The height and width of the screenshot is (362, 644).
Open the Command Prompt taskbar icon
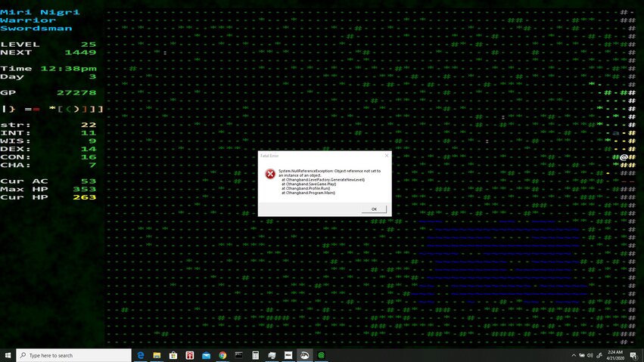coord(238,354)
